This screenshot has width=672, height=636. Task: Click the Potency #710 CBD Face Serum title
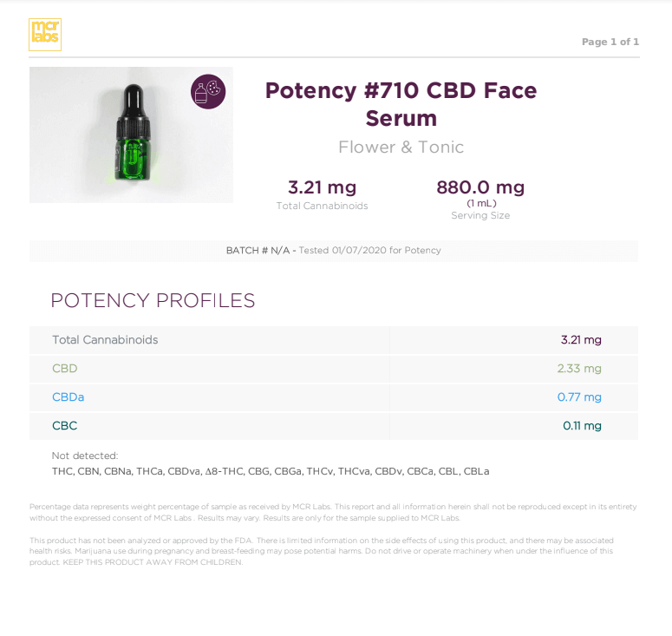(x=401, y=103)
